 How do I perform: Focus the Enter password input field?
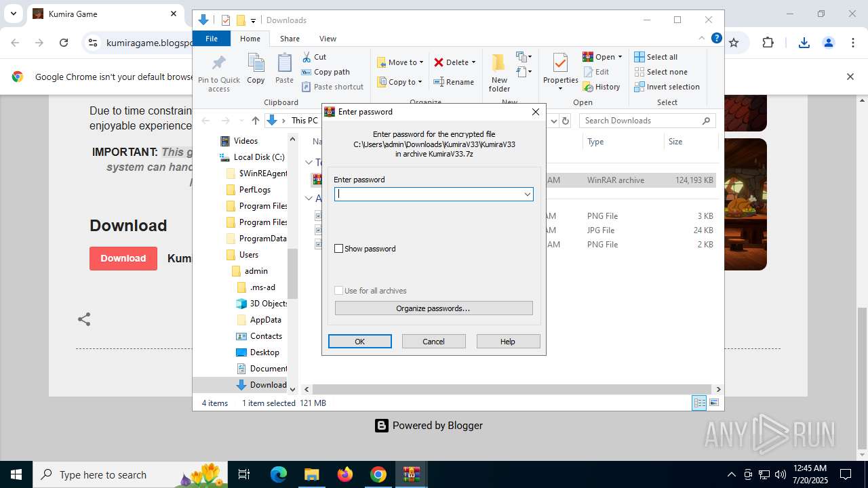pos(433,195)
